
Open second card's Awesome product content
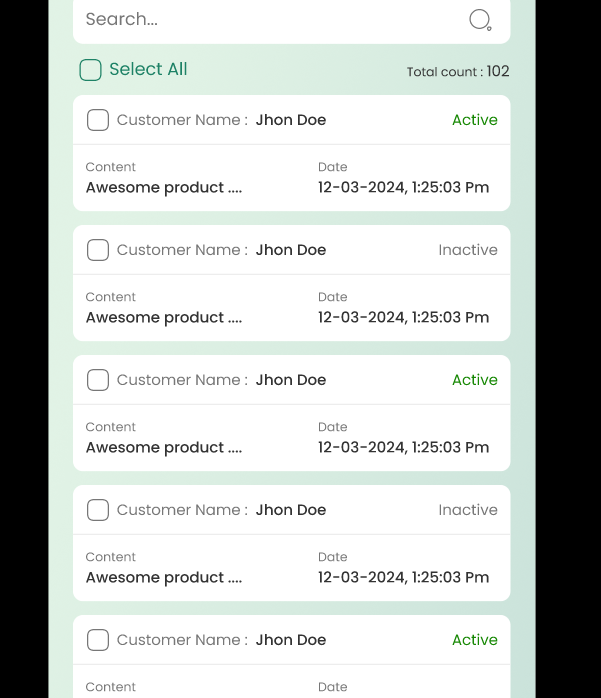click(164, 317)
